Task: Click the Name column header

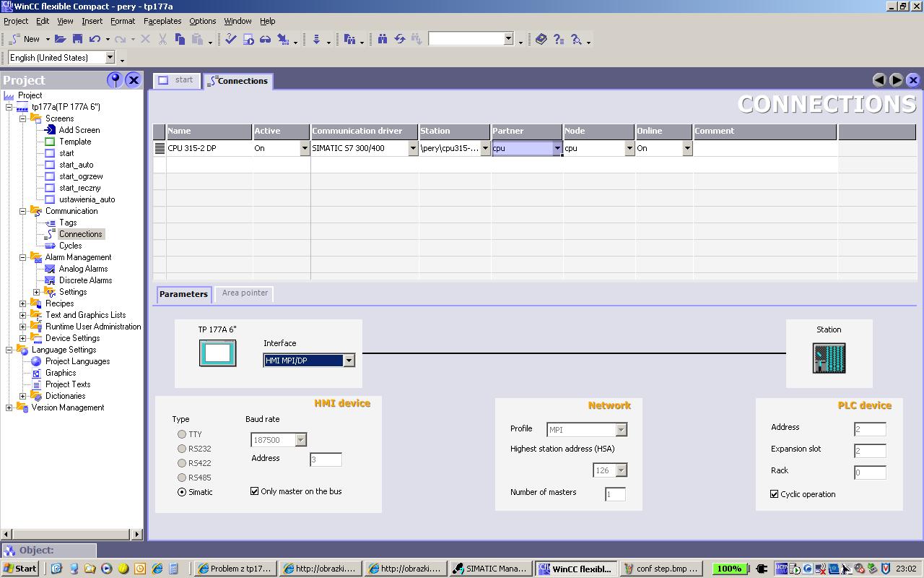Action: (x=209, y=131)
